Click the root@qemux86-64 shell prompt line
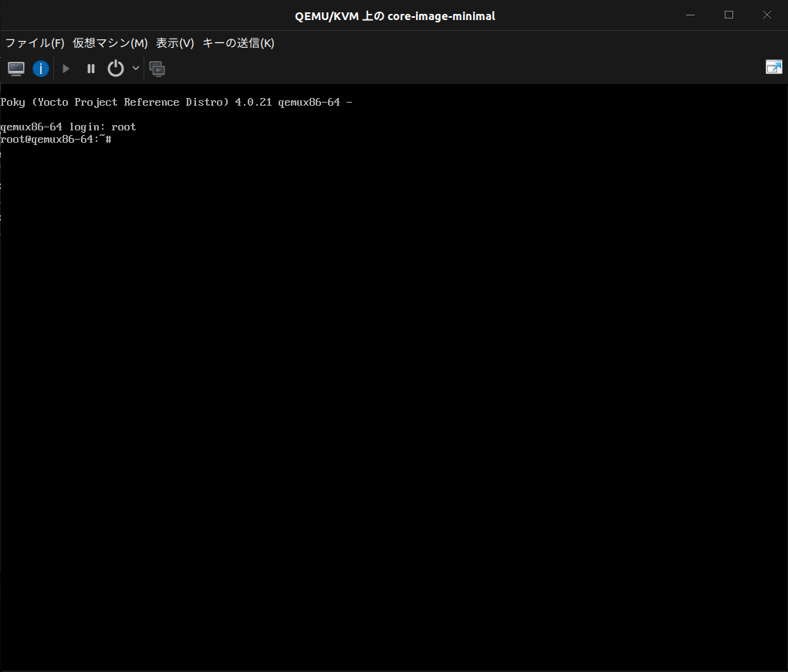 click(x=56, y=139)
